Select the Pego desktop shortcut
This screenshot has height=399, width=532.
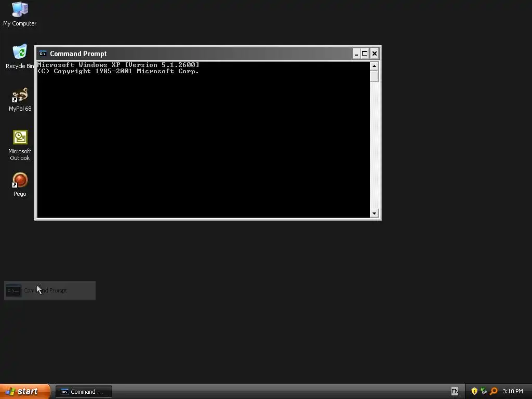click(20, 184)
